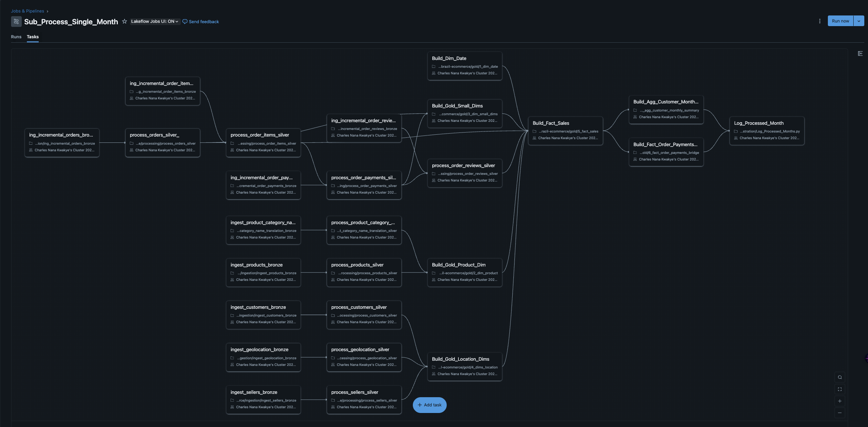This screenshot has width=868, height=427.
Task: Toggle the star to favorite this job
Action: click(x=124, y=21)
